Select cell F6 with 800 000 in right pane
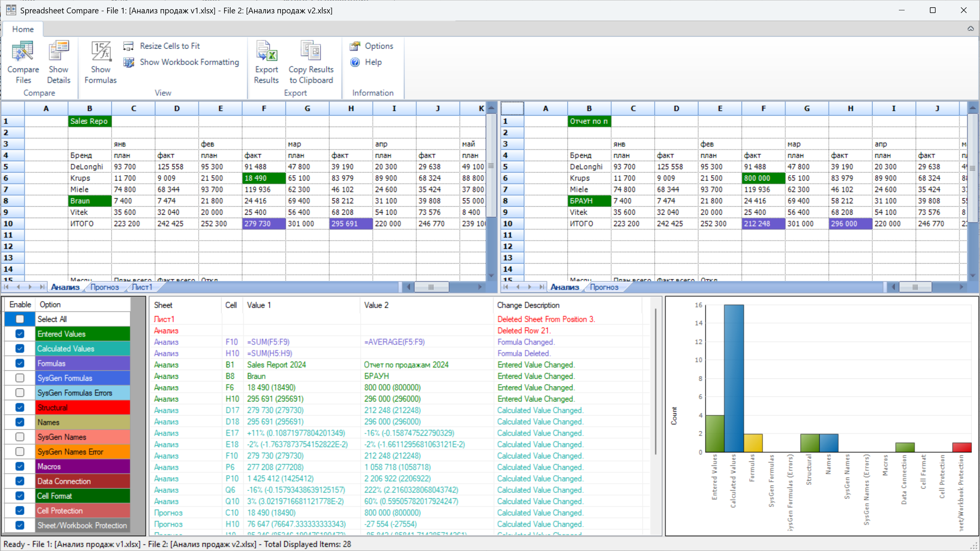980x551 pixels. coord(763,178)
